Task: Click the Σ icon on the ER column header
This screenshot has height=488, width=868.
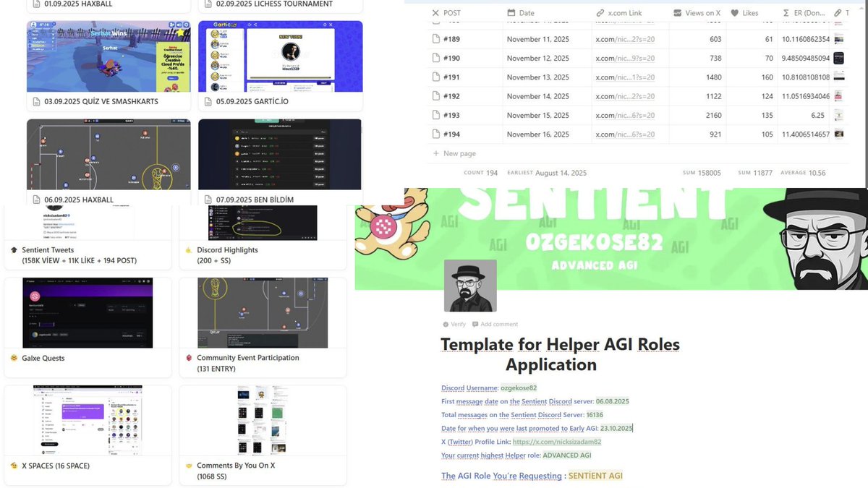Action: tap(785, 12)
